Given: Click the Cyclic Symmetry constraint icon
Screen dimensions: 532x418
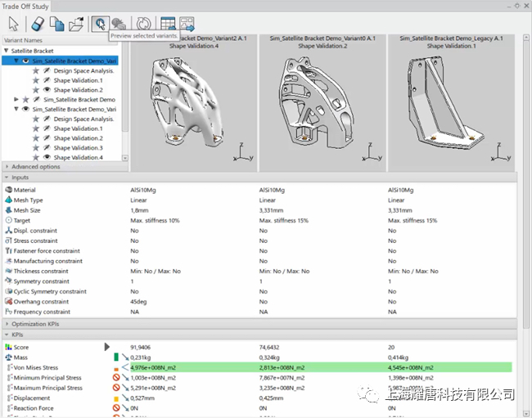Looking at the screenshot, I should click(8, 291).
